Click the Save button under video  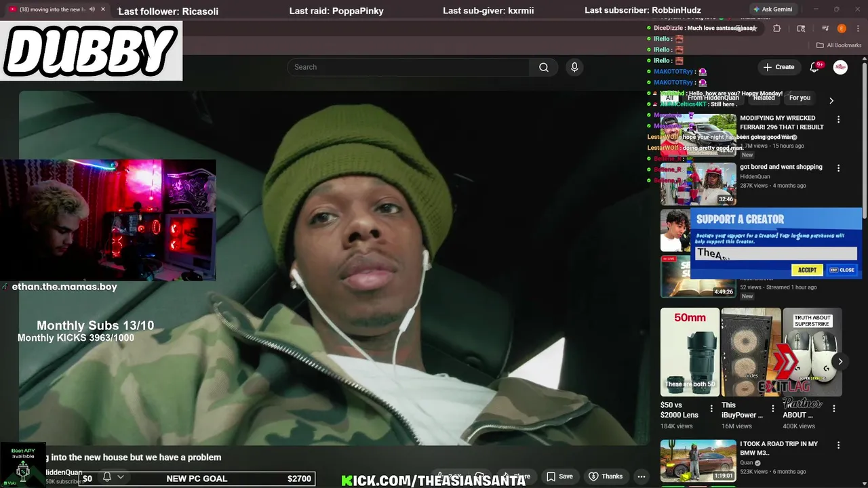[x=560, y=476]
